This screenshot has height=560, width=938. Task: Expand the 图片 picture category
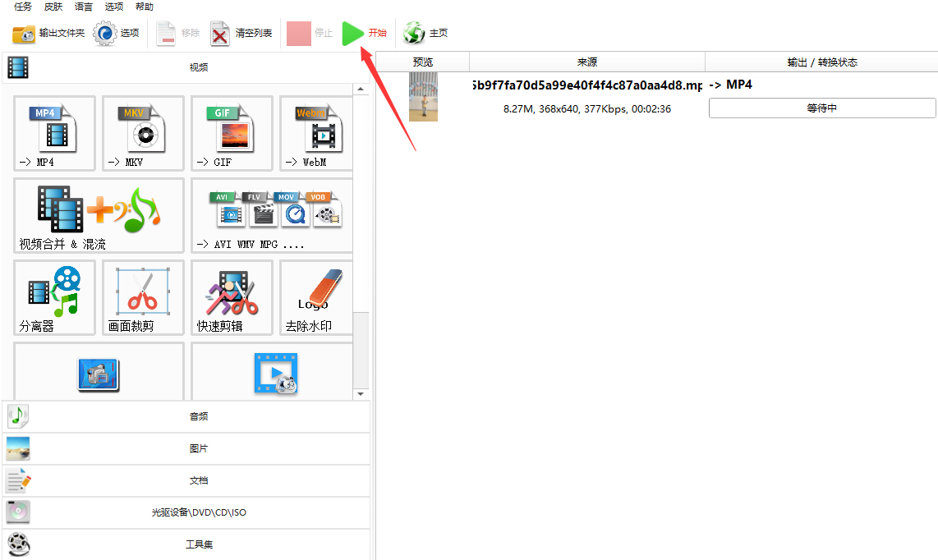pyautogui.click(x=186, y=448)
